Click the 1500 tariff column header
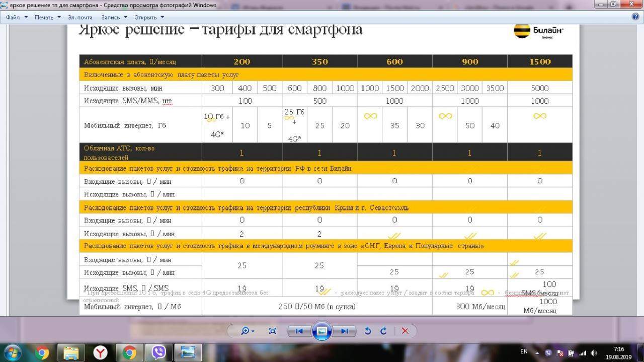The width and height of the screenshot is (644, 362). [540, 61]
